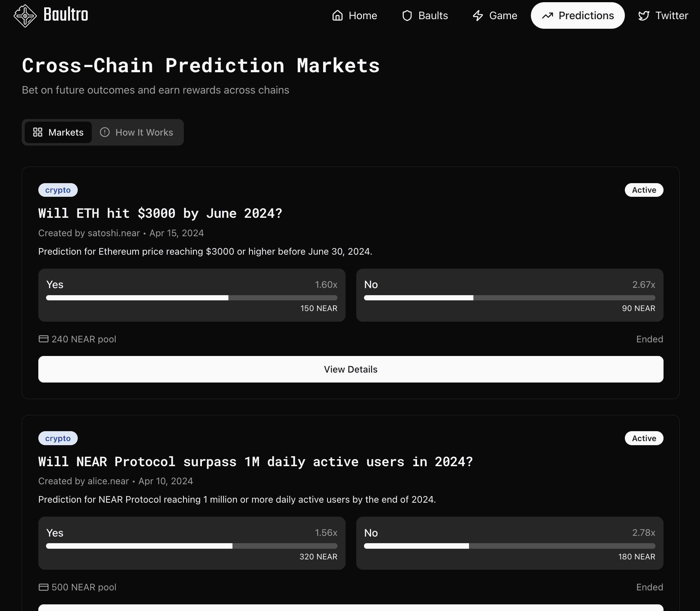Open Twitter via the bird icon

click(644, 15)
